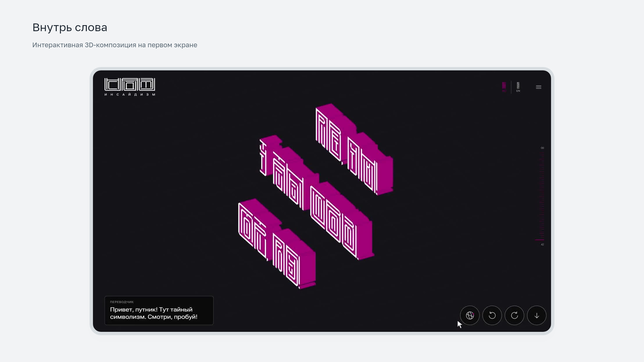
Task: Click the Инсайдизм maze logo
Action: click(x=130, y=87)
